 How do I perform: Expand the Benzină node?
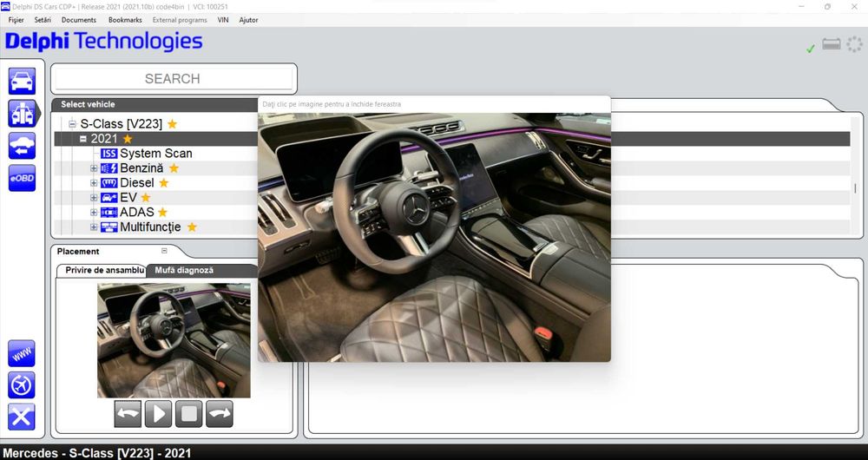point(94,168)
